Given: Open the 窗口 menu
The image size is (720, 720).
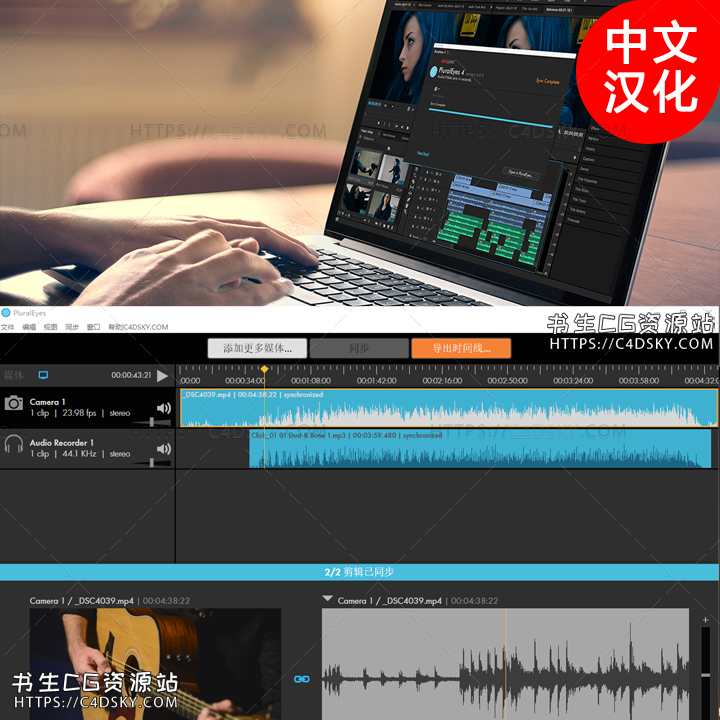Looking at the screenshot, I should 94,327.
